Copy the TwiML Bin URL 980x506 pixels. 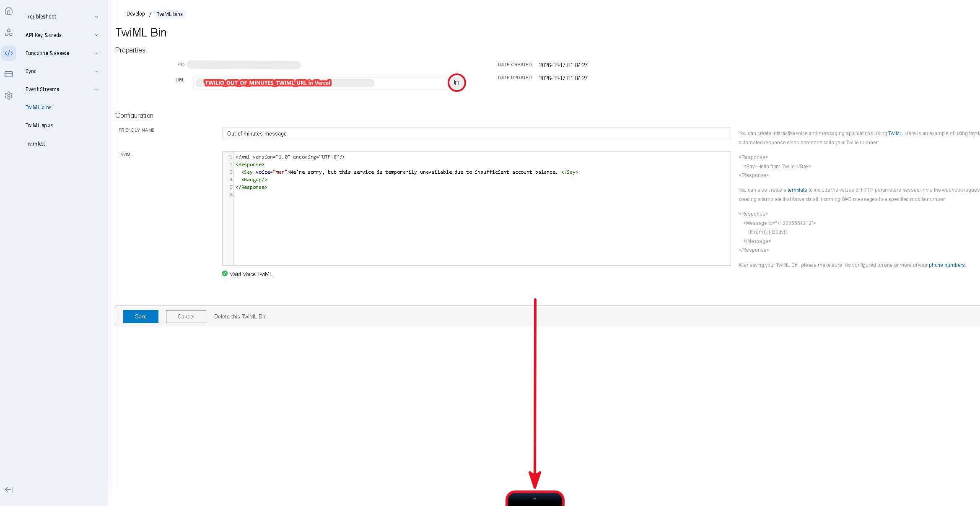[x=457, y=83]
